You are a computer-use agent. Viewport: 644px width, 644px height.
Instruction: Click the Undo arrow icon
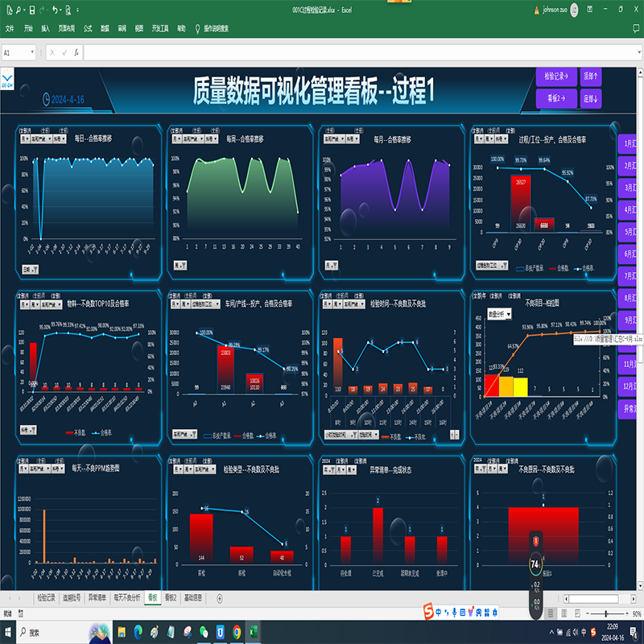[54, 10]
